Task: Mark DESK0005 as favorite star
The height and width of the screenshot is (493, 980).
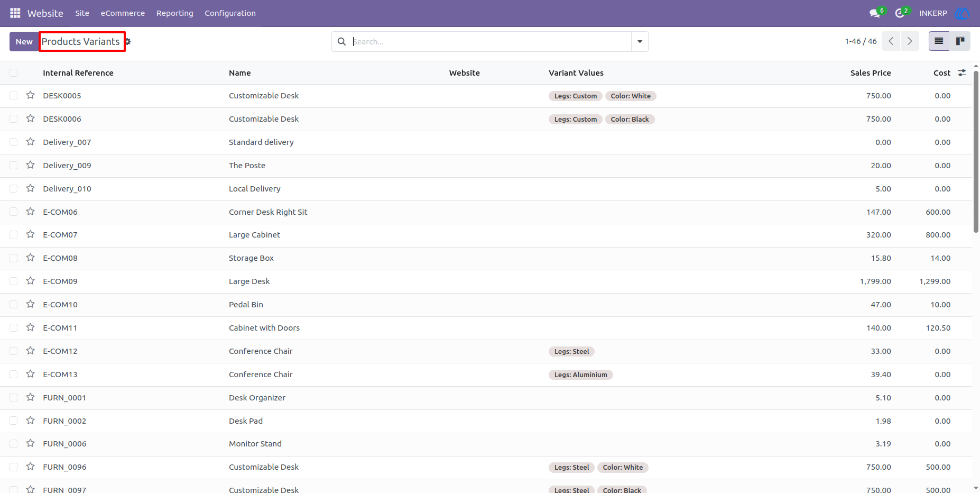Action: (31, 95)
